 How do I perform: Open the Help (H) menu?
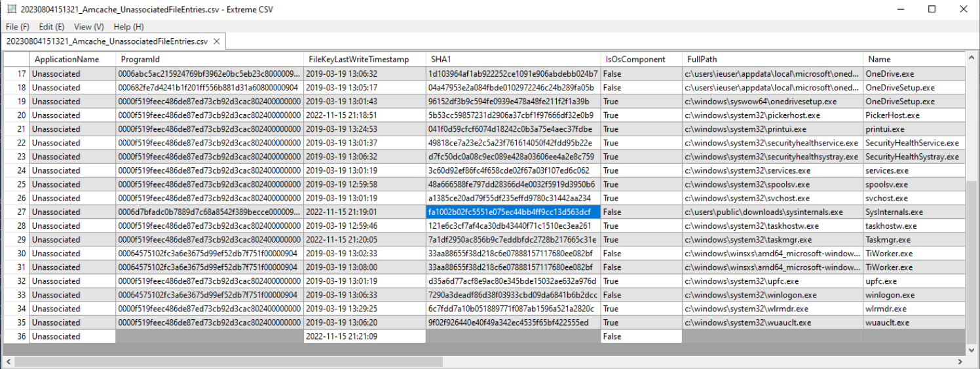(128, 27)
